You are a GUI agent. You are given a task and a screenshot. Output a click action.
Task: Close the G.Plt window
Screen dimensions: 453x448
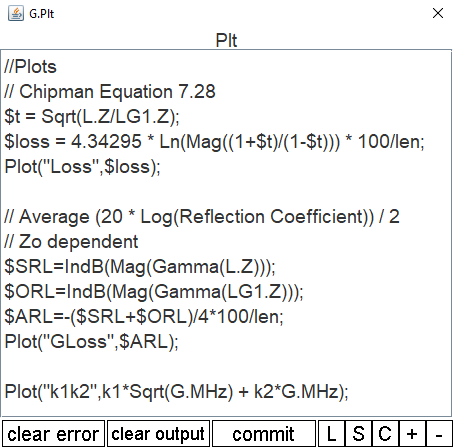coord(437,13)
